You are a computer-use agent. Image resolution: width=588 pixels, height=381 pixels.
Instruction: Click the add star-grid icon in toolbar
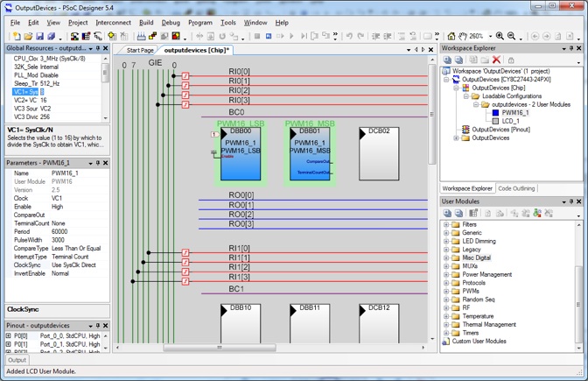(112, 36)
